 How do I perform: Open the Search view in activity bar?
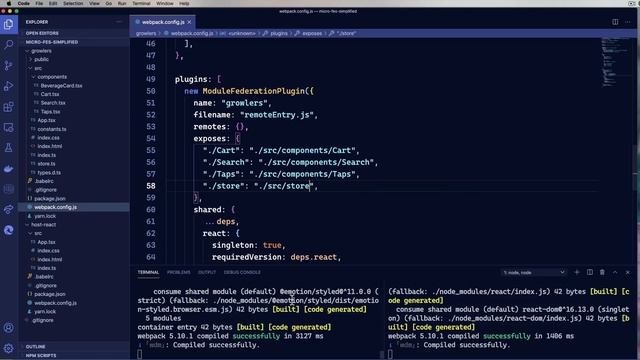[9, 44]
